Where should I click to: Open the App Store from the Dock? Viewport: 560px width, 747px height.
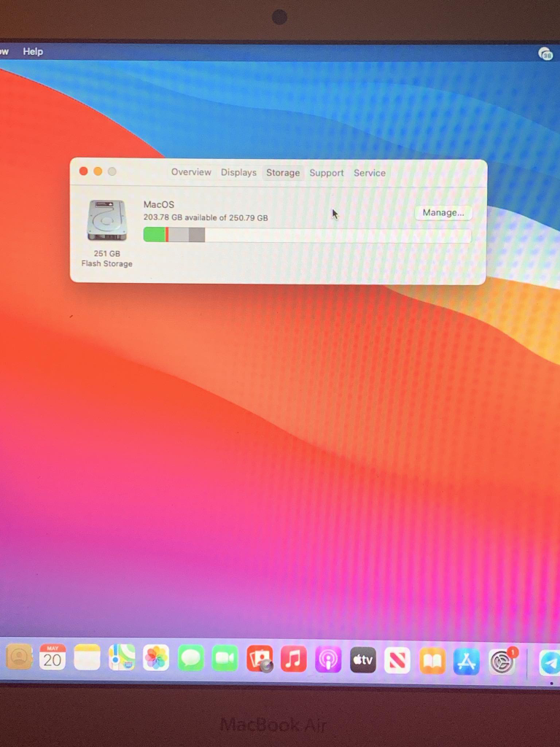pos(467,662)
